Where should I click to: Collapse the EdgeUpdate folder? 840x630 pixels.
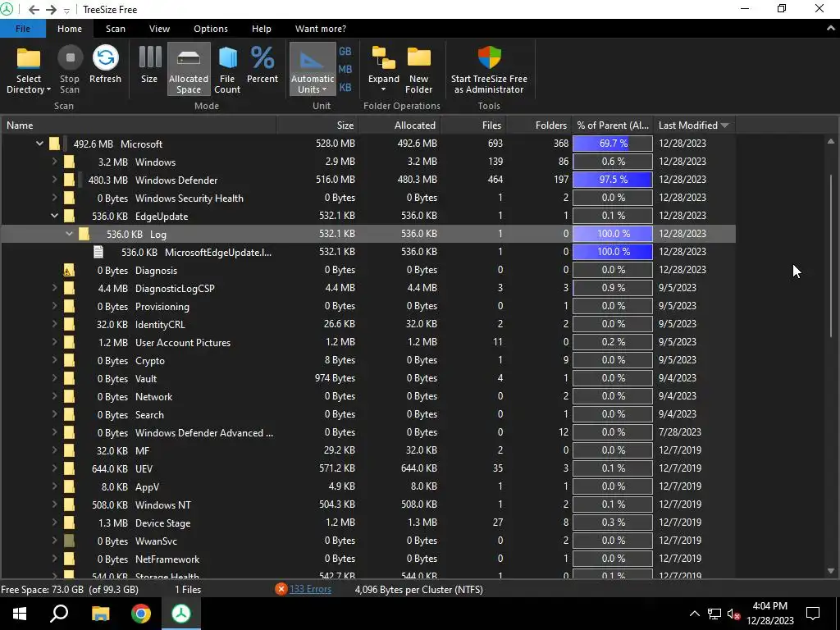[54, 216]
